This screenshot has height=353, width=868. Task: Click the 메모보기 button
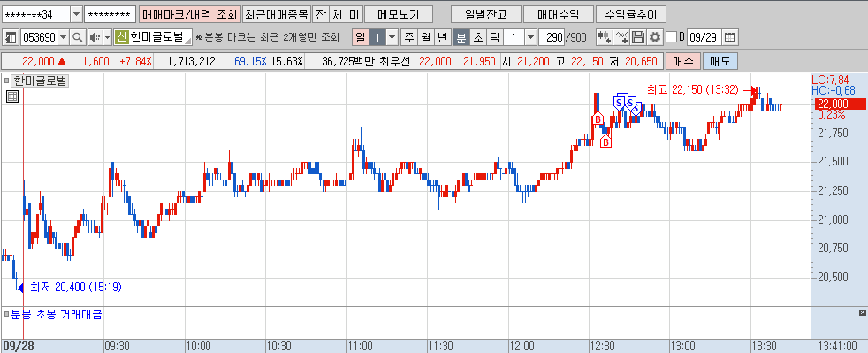399,14
